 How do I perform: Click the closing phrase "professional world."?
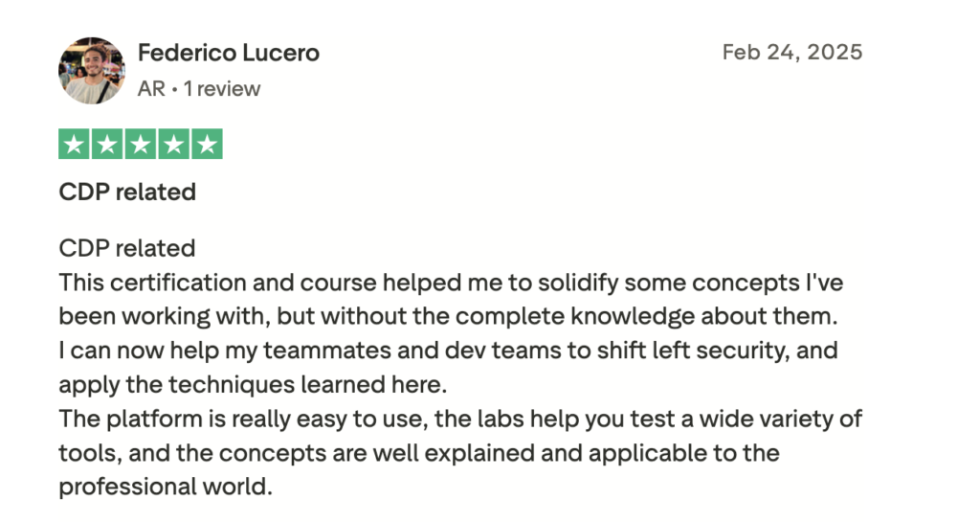pos(166,486)
